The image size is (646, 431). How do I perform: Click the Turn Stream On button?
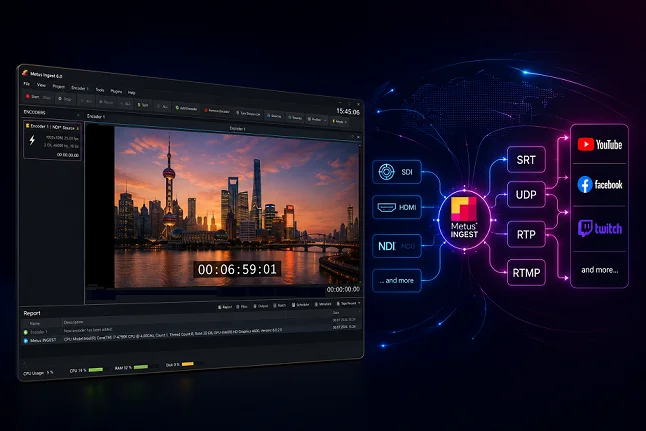(x=248, y=113)
